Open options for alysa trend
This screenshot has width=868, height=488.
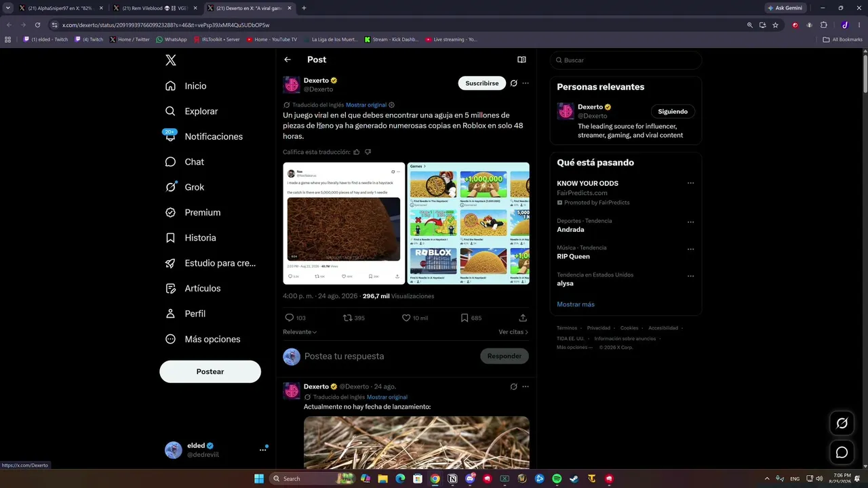tap(690, 276)
